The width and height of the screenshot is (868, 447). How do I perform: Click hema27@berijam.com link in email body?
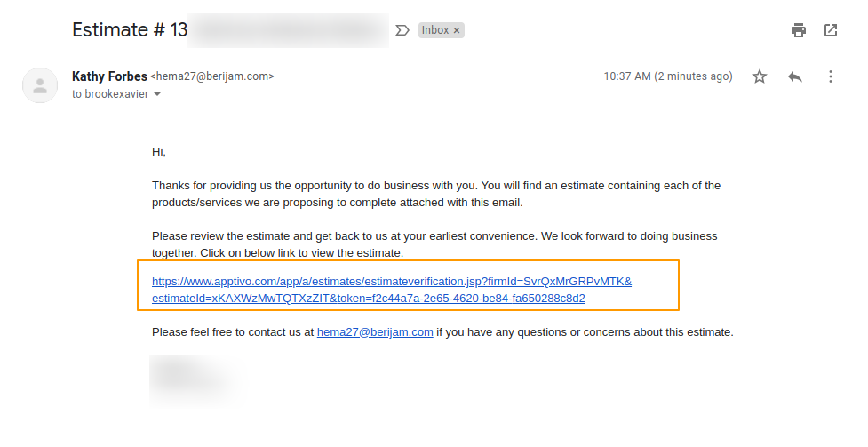[x=375, y=332]
